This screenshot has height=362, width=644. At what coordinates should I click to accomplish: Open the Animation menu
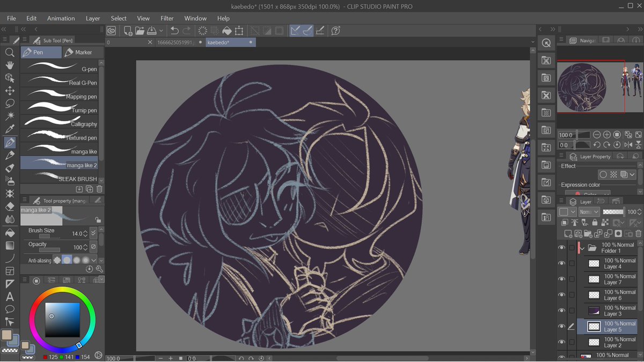click(x=61, y=18)
